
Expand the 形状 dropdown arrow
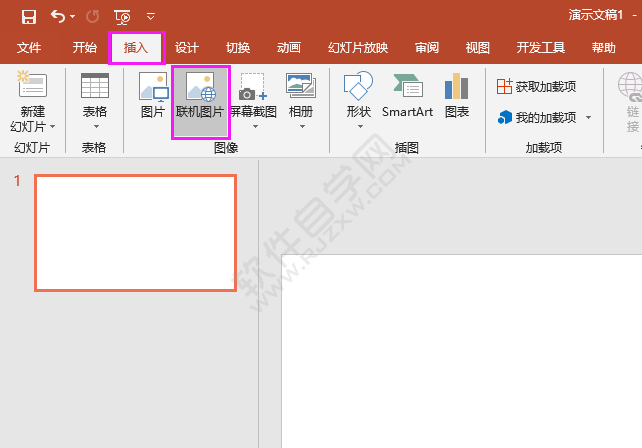[360, 127]
